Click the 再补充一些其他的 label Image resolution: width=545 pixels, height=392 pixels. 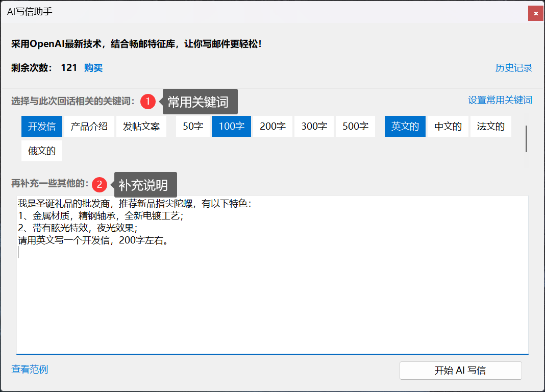coord(49,183)
